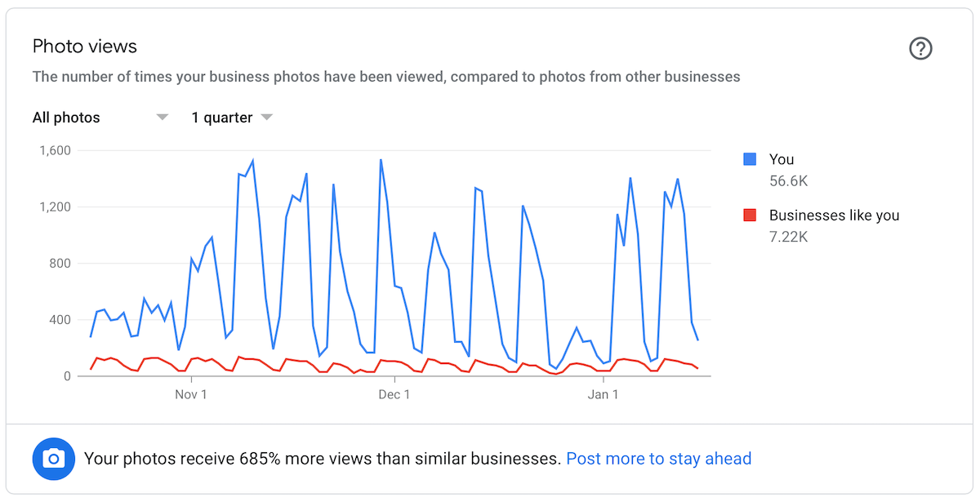980x502 pixels.
Task: Click the 56.6K total value
Action: coord(789,181)
